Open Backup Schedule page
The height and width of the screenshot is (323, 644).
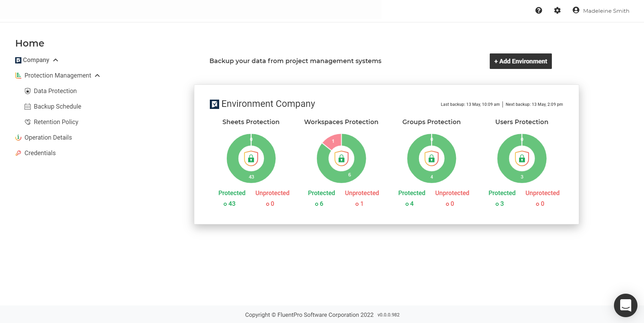tap(57, 107)
